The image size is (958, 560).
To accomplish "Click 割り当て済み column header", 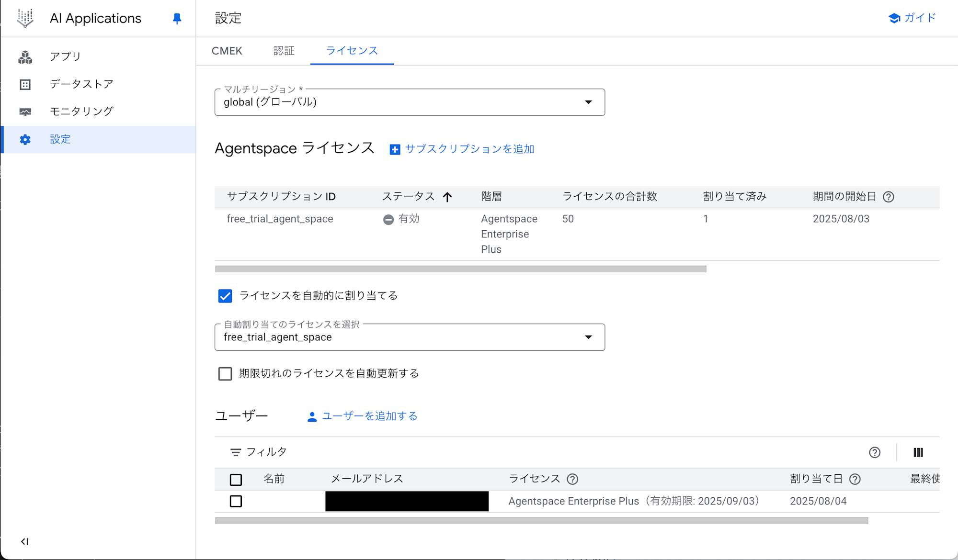I will coord(735,197).
